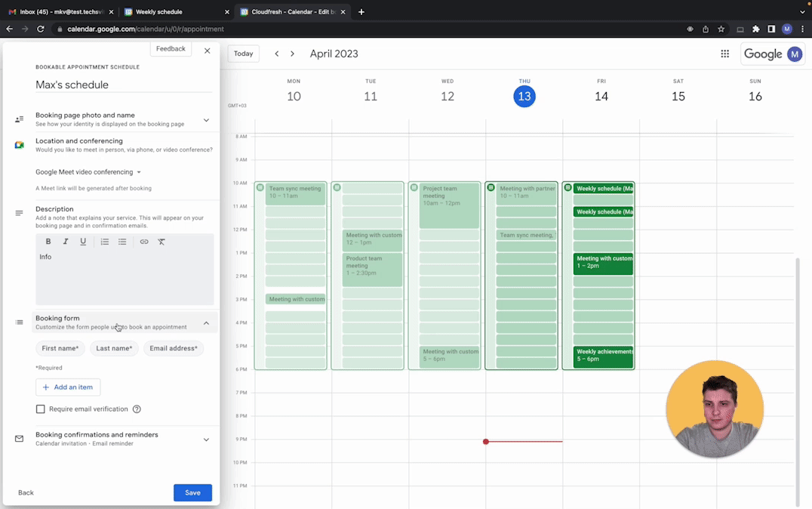Open the Google apps grid
The height and width of the screenshot is (509, 812).
click(725, 54)
